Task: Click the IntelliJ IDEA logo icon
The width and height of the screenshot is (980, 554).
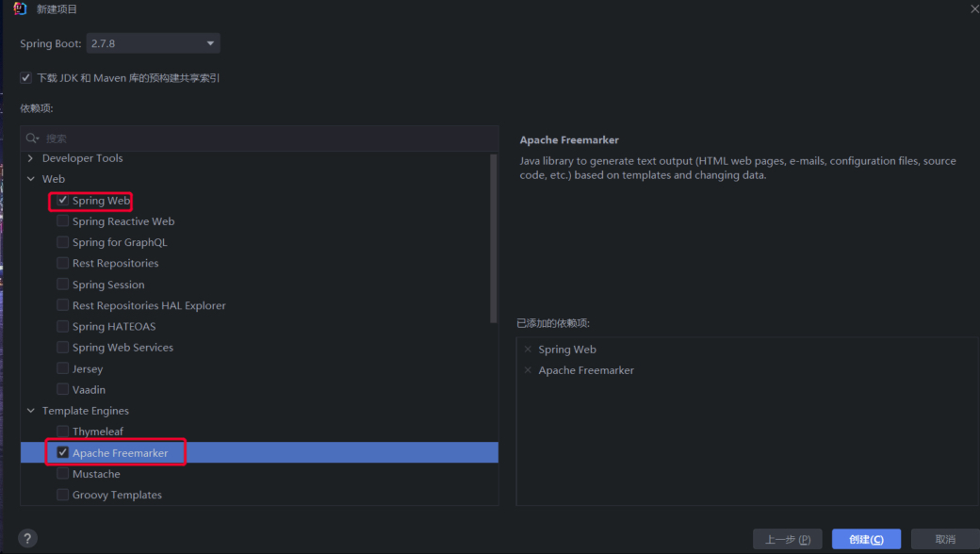Action: click(x=20, y=8)
